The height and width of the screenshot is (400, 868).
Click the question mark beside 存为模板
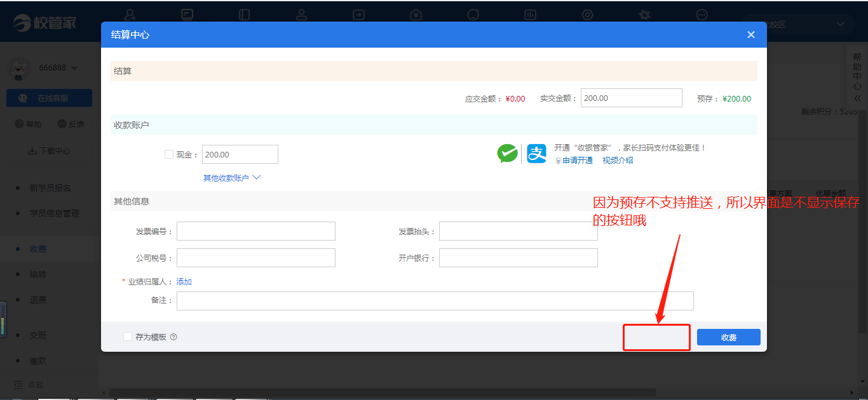pyautogui.click(x=173, y=337)
